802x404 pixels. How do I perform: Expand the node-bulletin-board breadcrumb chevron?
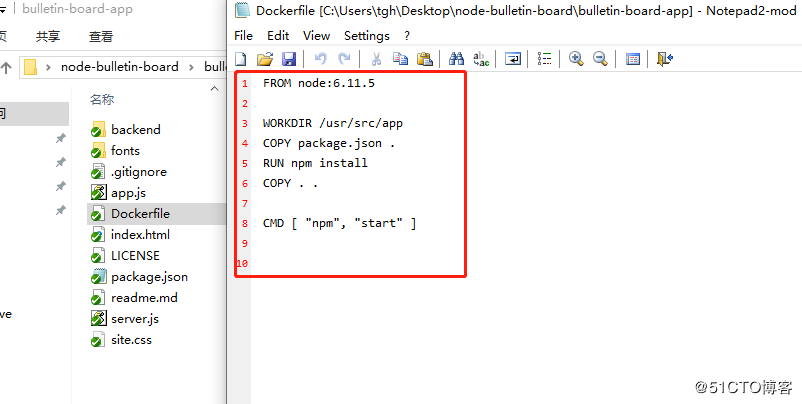click(191, 67)
